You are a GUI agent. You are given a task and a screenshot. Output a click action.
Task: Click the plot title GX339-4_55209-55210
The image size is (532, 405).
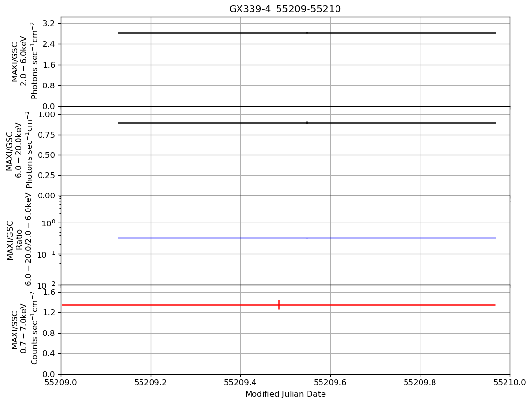pos(285,9)
